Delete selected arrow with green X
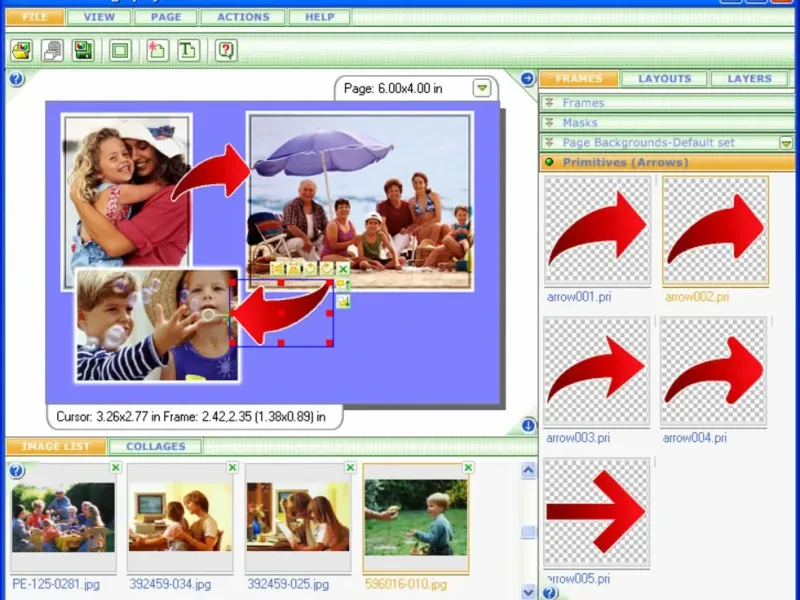The height and width of the screenshot is (600, 800). (343, 268)
